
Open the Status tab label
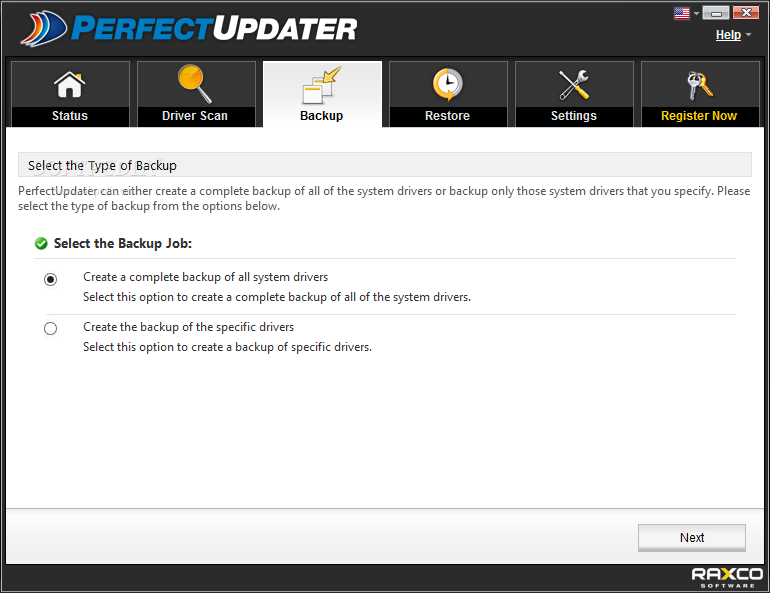[70, 116]
